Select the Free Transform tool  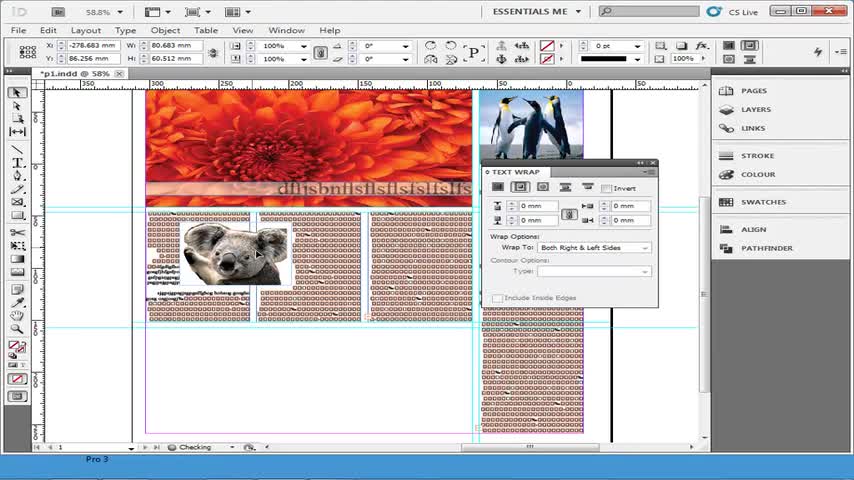[17, 246]
